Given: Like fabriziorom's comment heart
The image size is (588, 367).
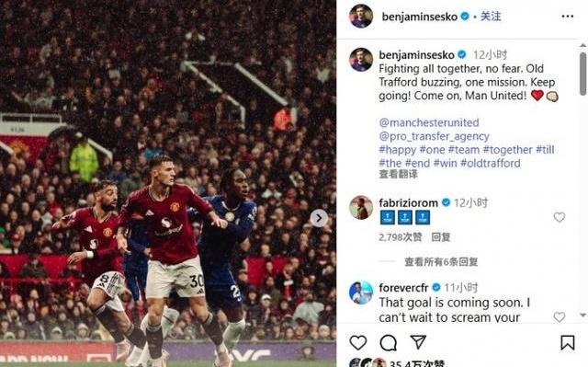Looking at the screenshot, I should (x=560, y=217).
